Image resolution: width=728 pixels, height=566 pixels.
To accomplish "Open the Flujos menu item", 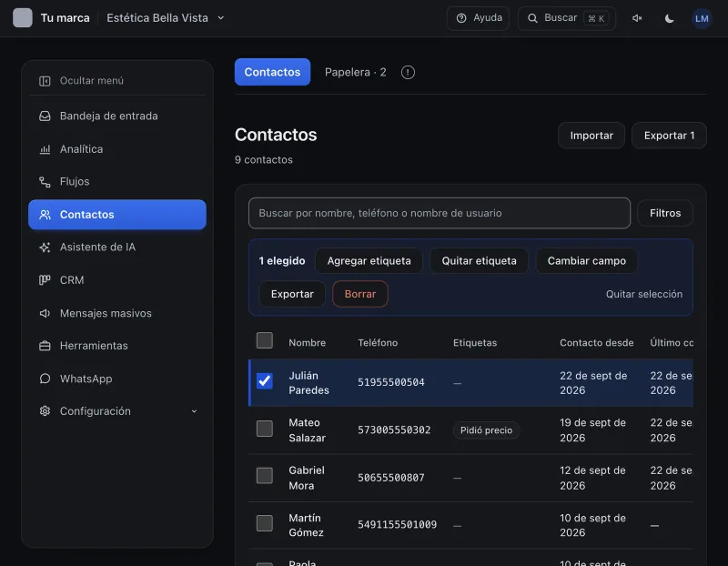I will click(117, 182).
